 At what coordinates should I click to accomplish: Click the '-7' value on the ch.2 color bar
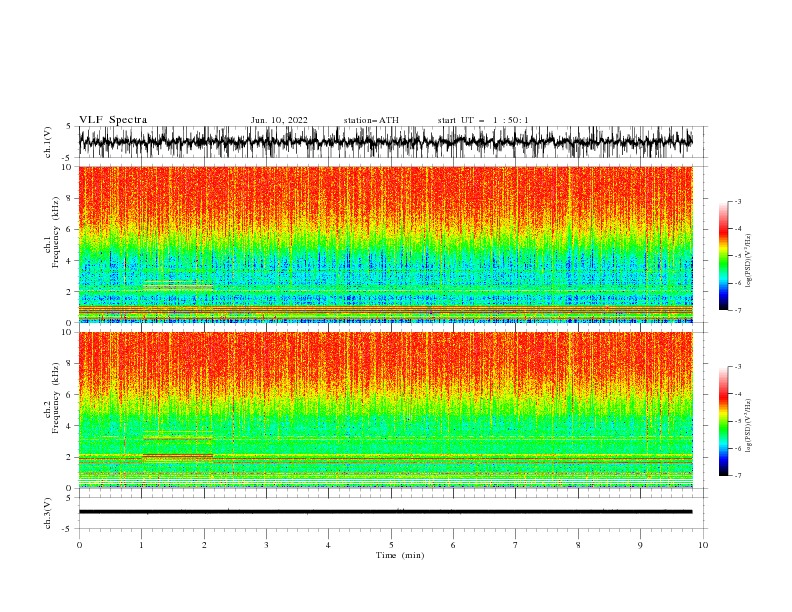[738, 476]
